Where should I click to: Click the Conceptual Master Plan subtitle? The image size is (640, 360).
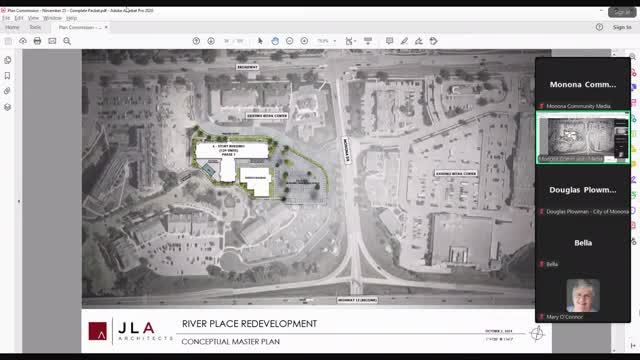coord(231,342)
